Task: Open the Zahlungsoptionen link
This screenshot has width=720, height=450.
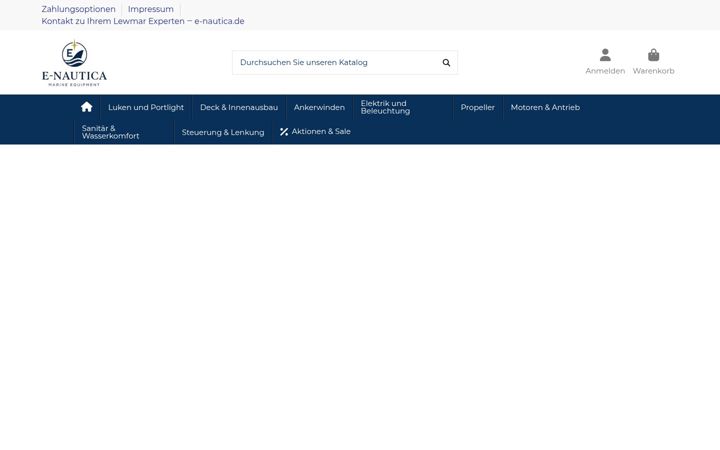Action: click(79, 9)
